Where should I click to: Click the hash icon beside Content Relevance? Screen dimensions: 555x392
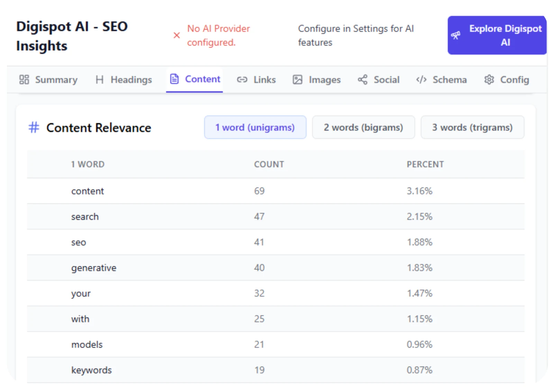tap(34, 128)
